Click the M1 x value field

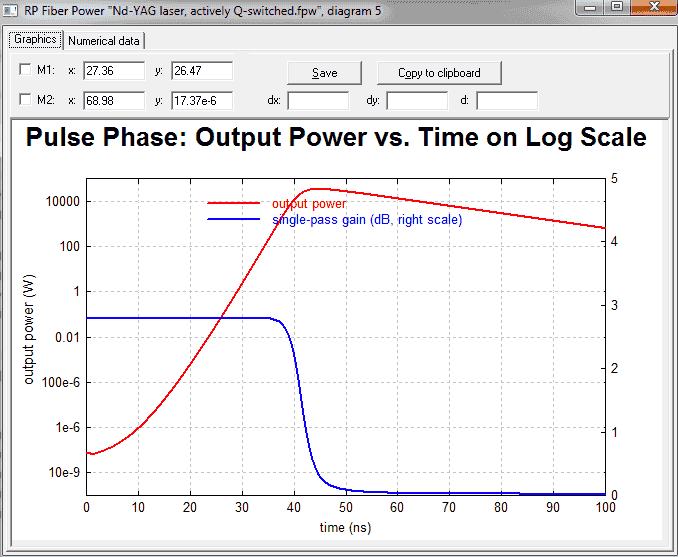coord(114,70)
